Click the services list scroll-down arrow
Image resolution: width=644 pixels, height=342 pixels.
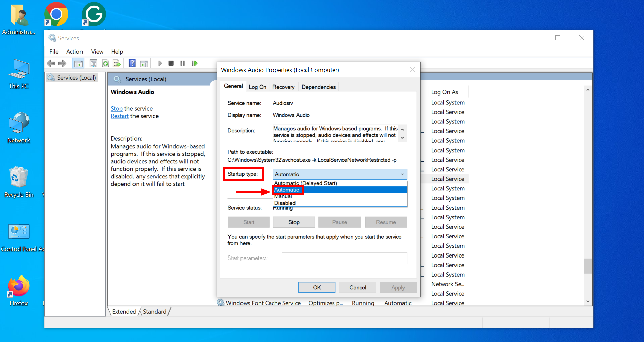point(588,301)
